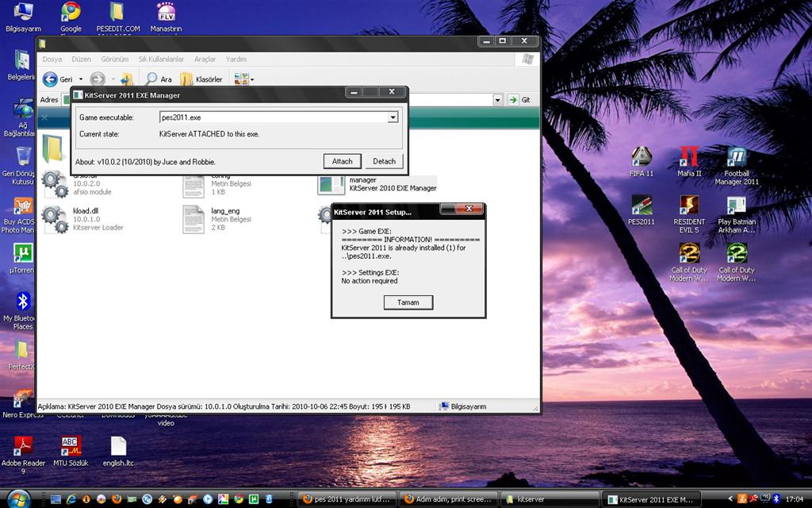
Task: Click the Bluetooth icon in system tray
Action: tap(776, 499)
